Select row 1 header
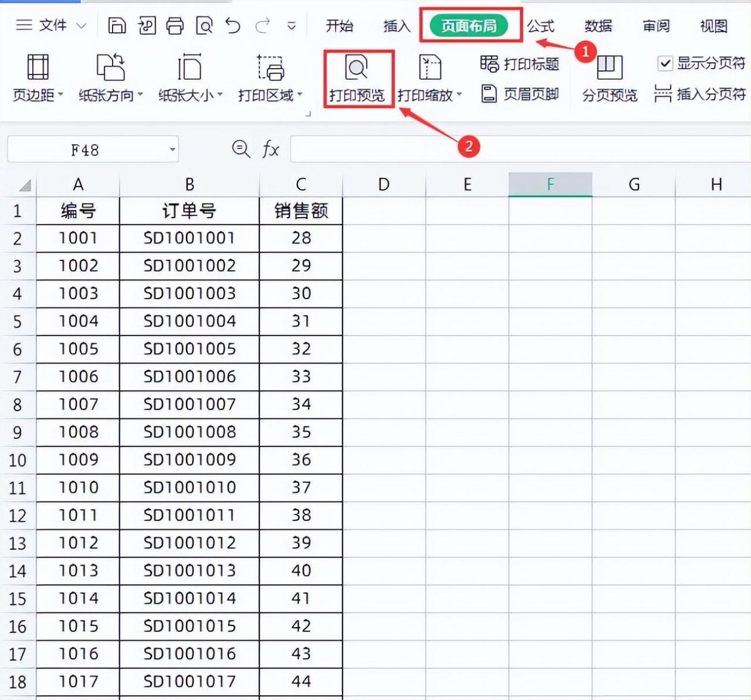This screenshot has width=751, height=700. point(18,211)
